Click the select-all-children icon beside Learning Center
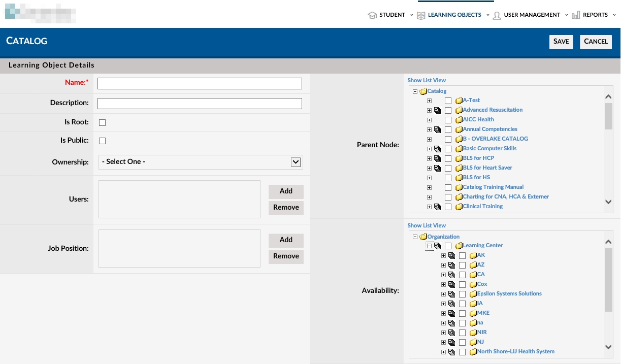Screen dimensions: 621x364 tap(437, 246)
